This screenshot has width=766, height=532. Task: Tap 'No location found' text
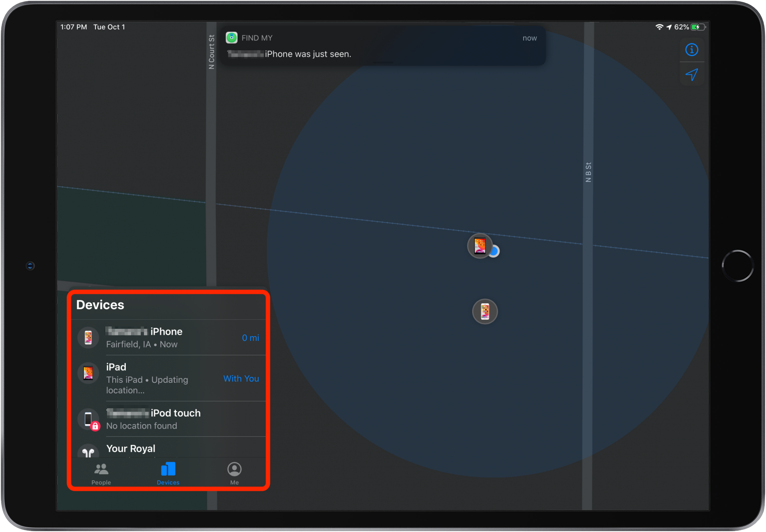[x=142, y=426]
